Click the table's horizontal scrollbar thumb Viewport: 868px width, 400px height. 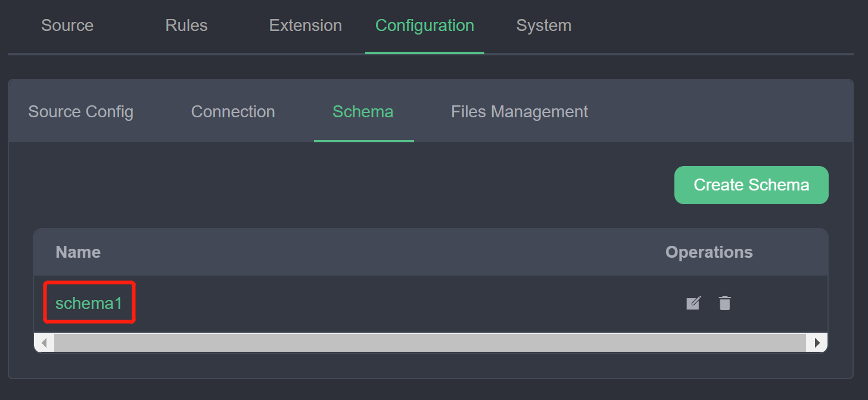[430, 343]
